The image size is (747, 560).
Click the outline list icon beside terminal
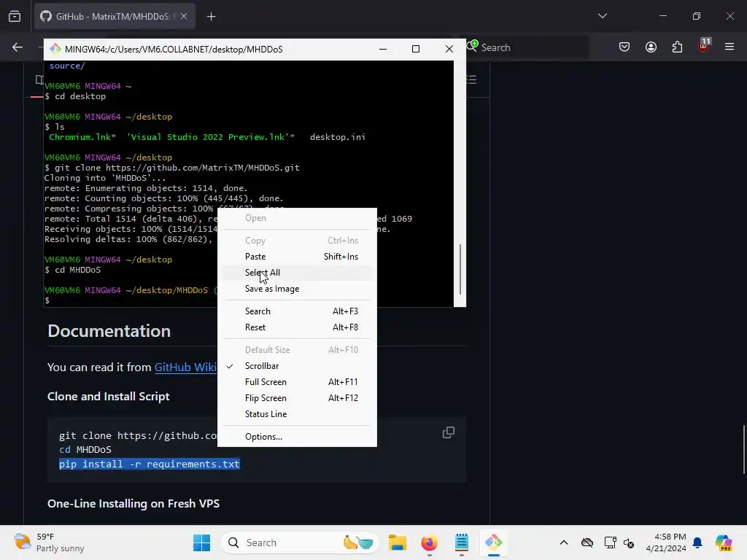(472, 79)
